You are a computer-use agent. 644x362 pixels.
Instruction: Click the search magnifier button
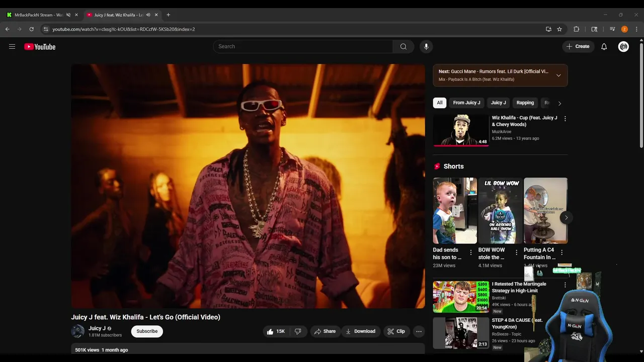[x=404, y=46]
